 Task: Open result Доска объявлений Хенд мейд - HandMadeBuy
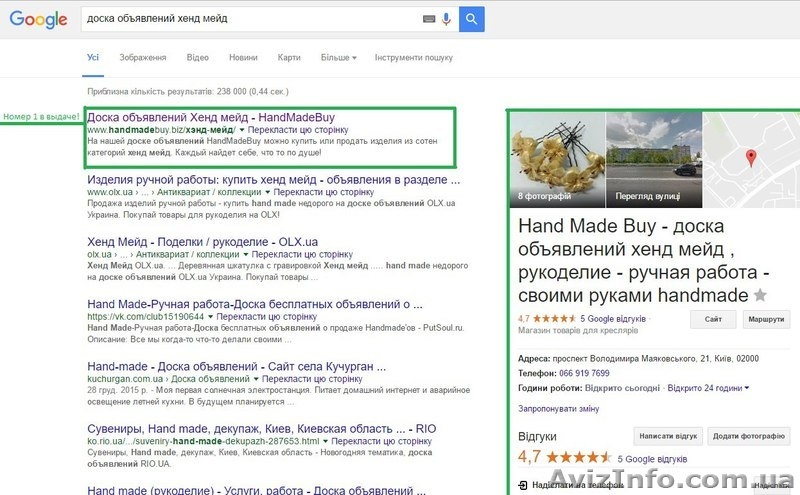pyautogui.click(x=211, y=117)
